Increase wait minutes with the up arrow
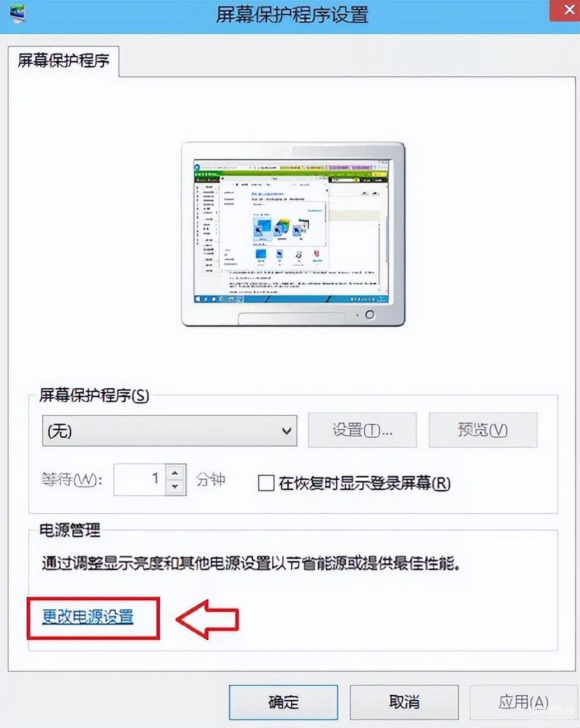The image size is (580, 728). 175,472
